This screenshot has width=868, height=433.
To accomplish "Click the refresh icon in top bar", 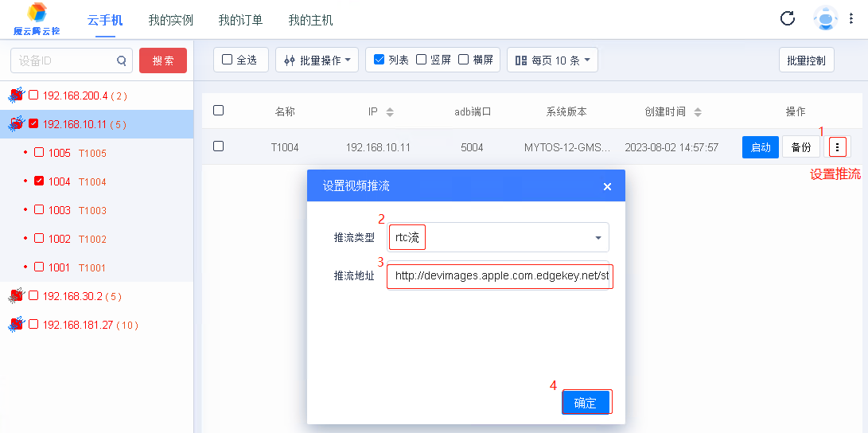I will (x=787, y=19).
